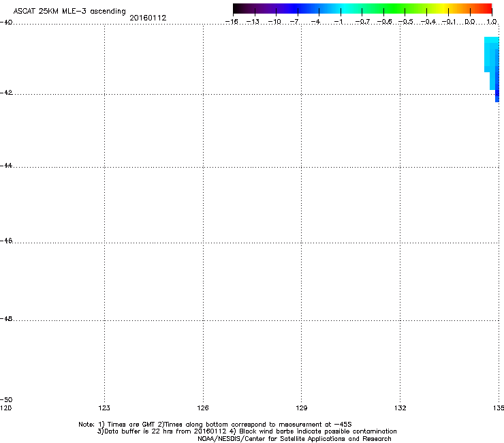504x443 pixels.
Task: Click the 132 longitude axis label
Action: (400, 408)
